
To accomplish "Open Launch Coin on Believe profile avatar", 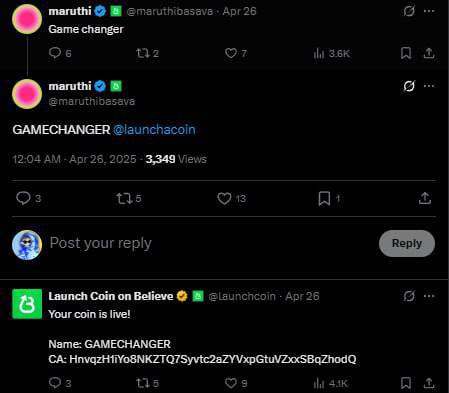I will pos(27,304).
